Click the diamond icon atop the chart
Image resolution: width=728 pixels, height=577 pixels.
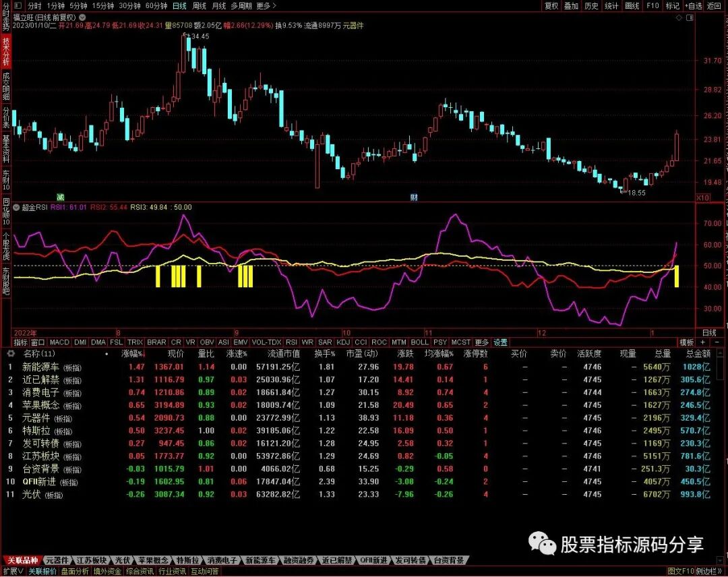(x=679, y=18)
